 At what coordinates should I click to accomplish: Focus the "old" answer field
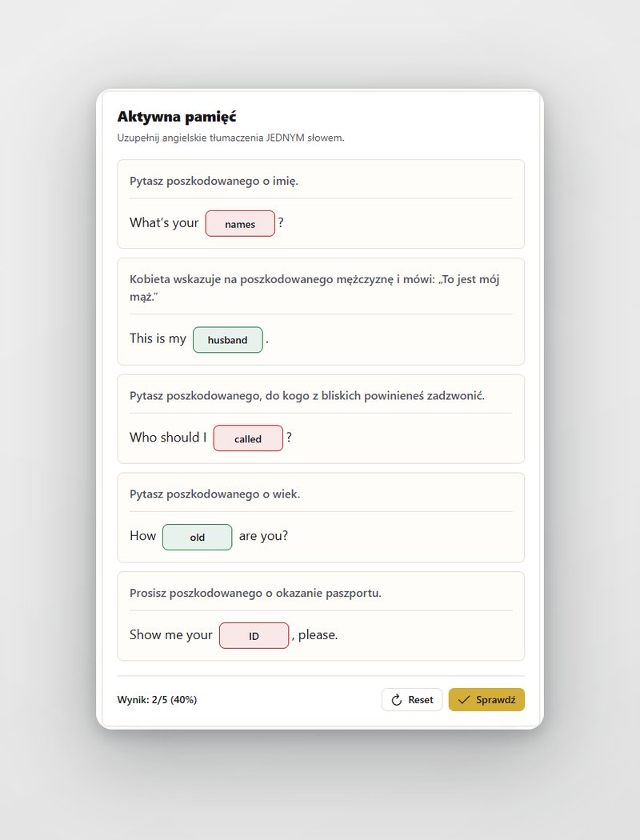(197, 538)
